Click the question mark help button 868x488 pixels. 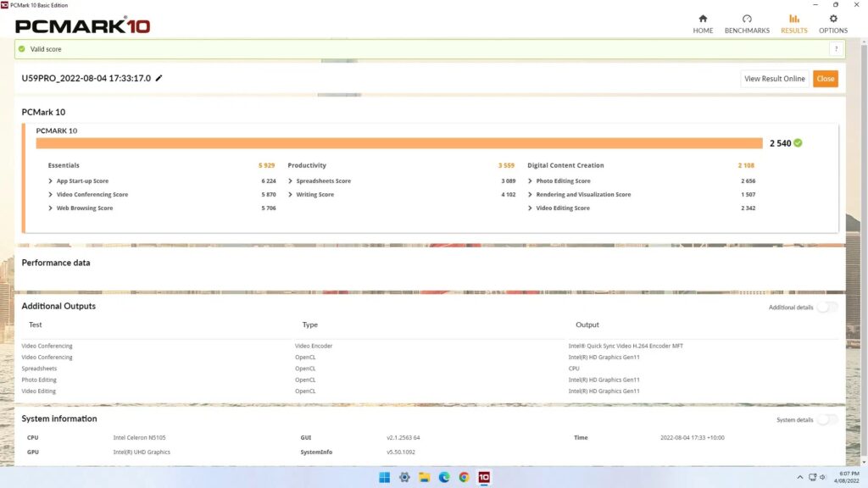835,49
